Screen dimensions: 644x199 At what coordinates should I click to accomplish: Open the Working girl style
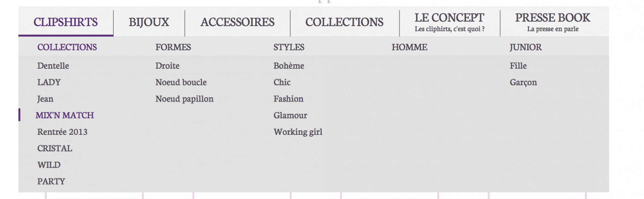click(298, 132)
